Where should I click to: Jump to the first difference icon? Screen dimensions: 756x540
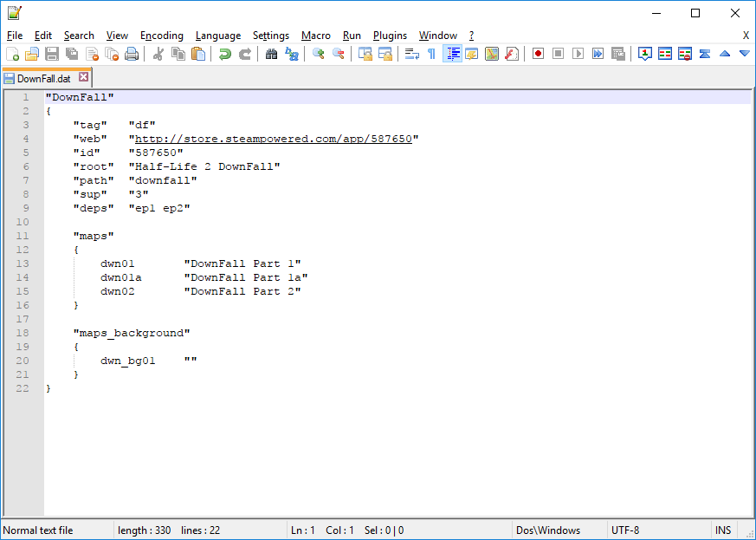coord(704,54)
